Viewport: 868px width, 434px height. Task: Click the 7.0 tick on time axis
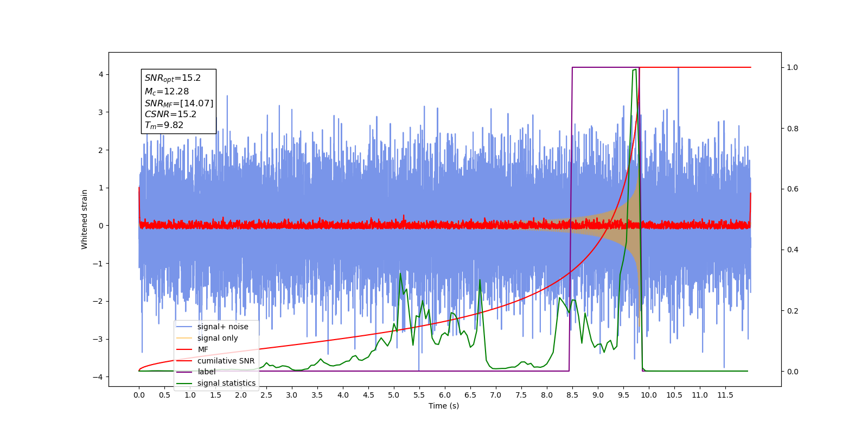tap(496, 395)
